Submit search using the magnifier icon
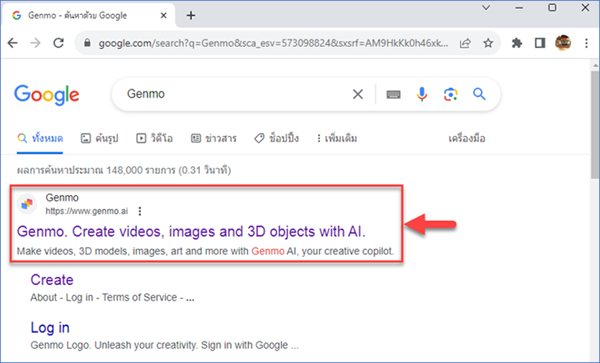This screenshot has height=363, width=600. 479,94
